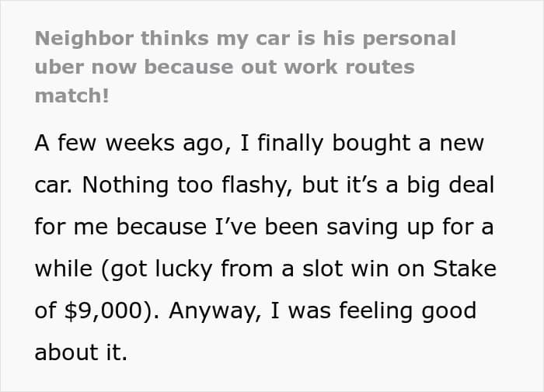Click the word "flashy" in the body text
The image size is (544, 392).
click(x=256, y=186)
